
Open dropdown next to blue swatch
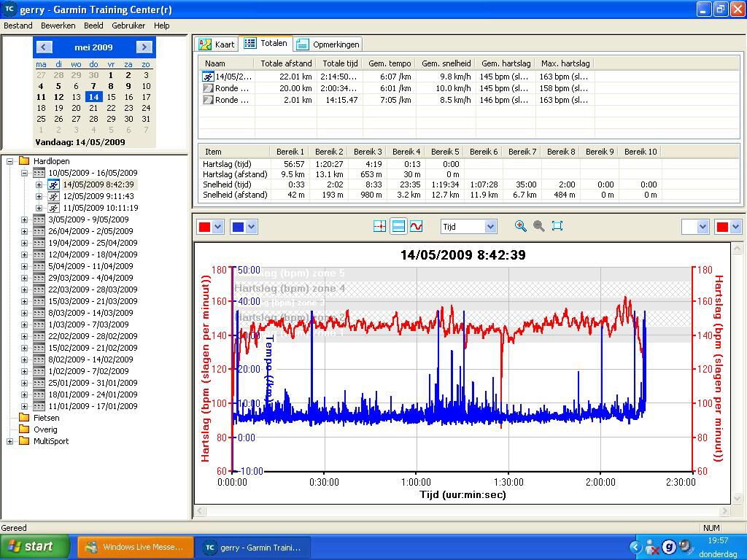[x=252, y=227]
